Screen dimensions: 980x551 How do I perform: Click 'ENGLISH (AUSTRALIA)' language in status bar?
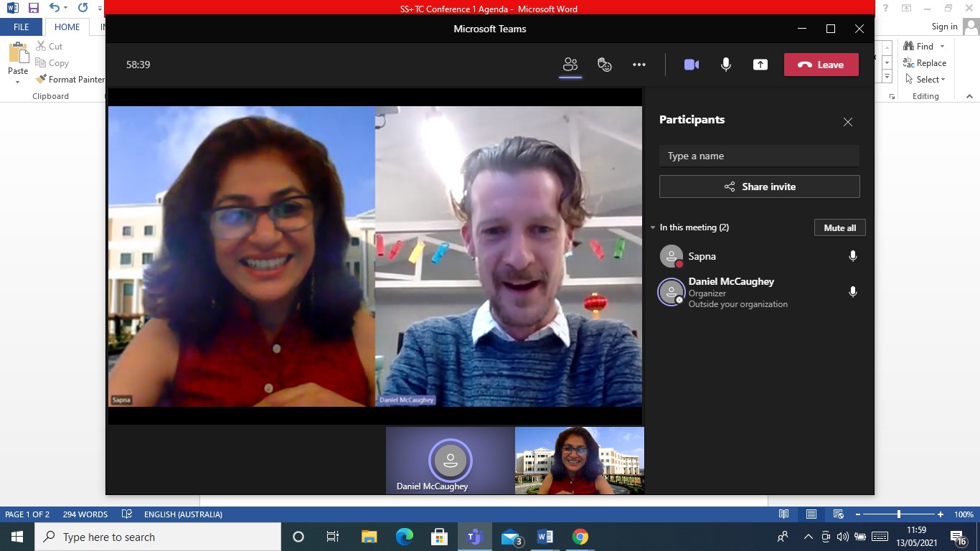(183, 514)
